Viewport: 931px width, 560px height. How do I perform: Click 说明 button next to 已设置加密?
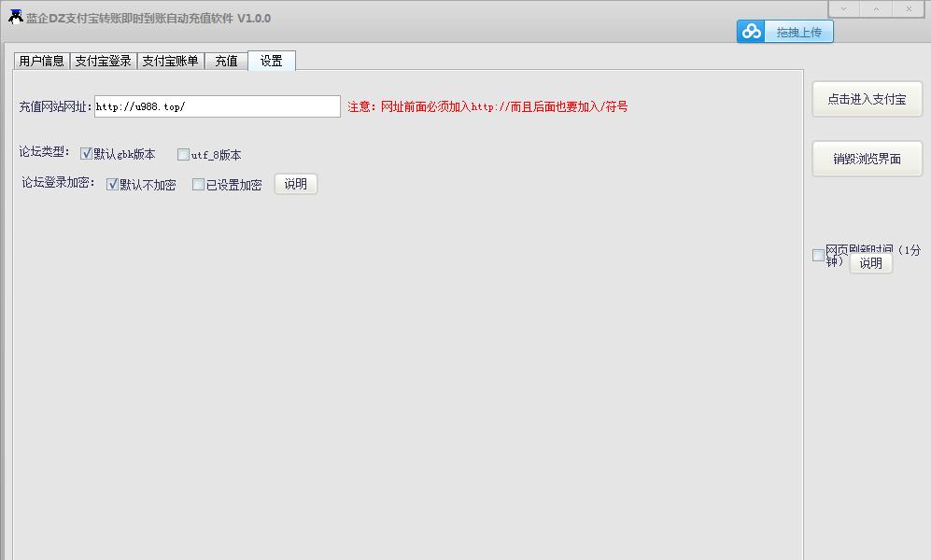(x=296, y=184)
